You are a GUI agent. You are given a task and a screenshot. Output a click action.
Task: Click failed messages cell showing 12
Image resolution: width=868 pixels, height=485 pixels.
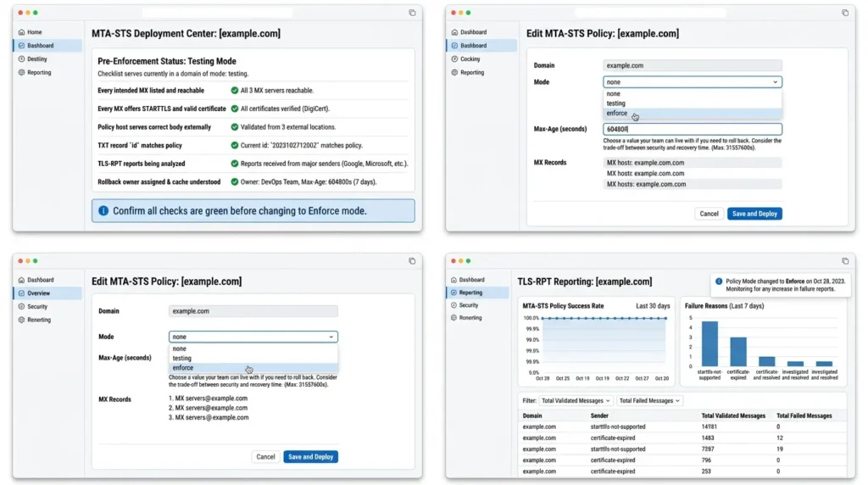780,438
